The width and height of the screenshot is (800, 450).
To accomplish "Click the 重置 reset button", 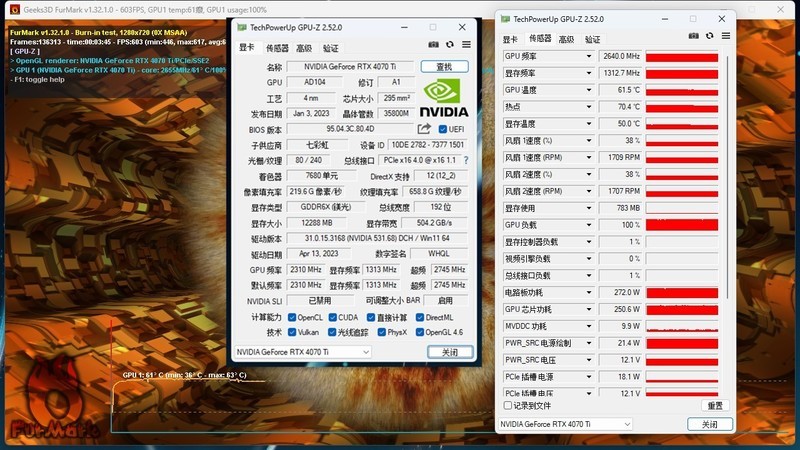I will point(715,406).
